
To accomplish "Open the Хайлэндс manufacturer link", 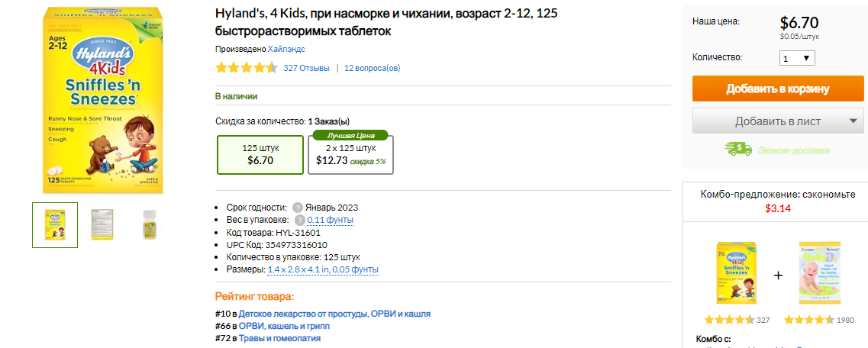I will click(x=286, y=49).
